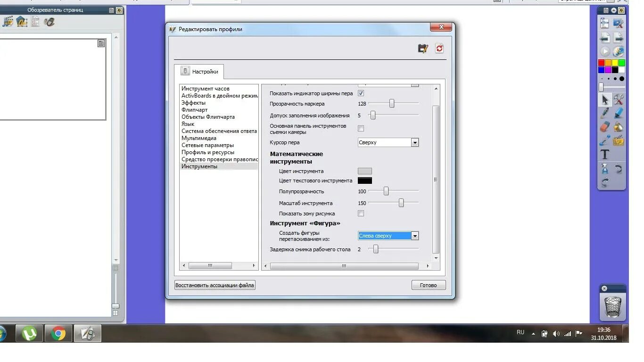
Task: Click the 'Цвет текстового инструмента' black swatch
Action: 365,181
